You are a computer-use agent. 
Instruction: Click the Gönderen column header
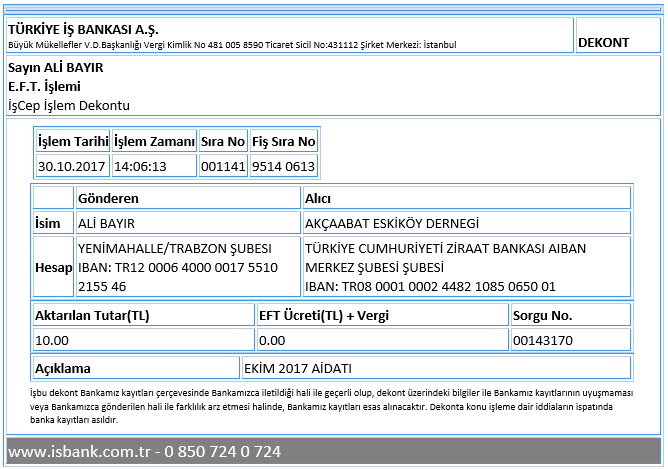(x=108, y=199)
